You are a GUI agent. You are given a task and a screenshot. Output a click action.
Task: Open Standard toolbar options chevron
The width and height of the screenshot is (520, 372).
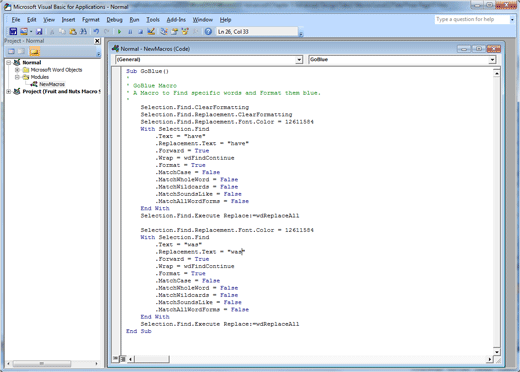tap(301, 34)
